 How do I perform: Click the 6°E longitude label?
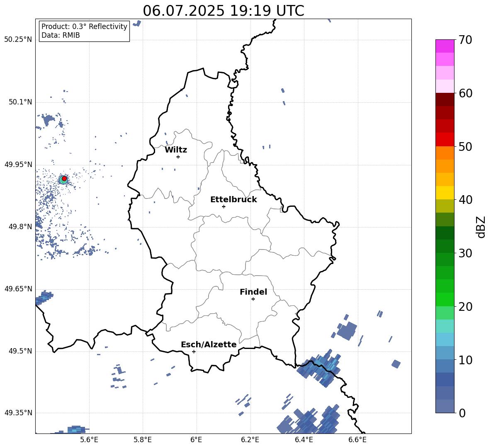[x=196, y=440]
